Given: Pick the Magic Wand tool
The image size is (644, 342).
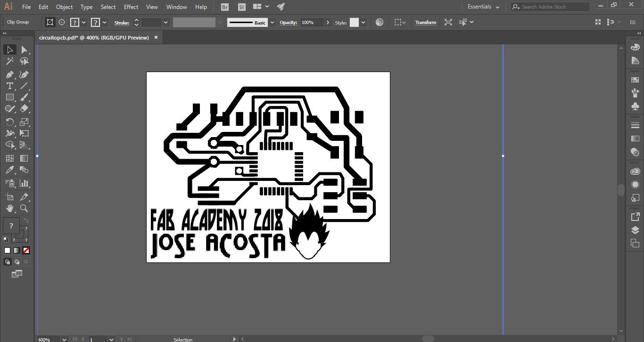Looking at the screenshot, I should click(x=9, y=61).
